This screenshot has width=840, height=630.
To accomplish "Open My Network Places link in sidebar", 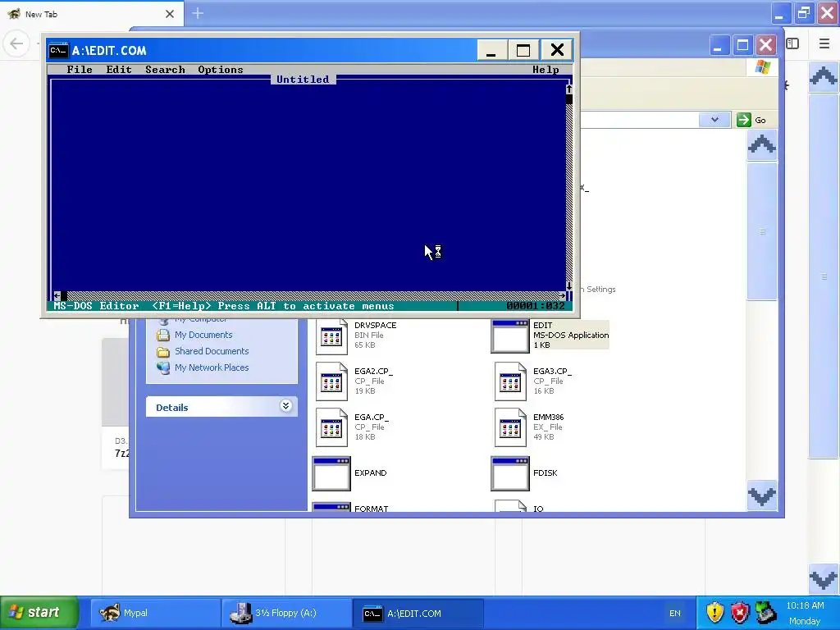I will click(x=212, y=367).
